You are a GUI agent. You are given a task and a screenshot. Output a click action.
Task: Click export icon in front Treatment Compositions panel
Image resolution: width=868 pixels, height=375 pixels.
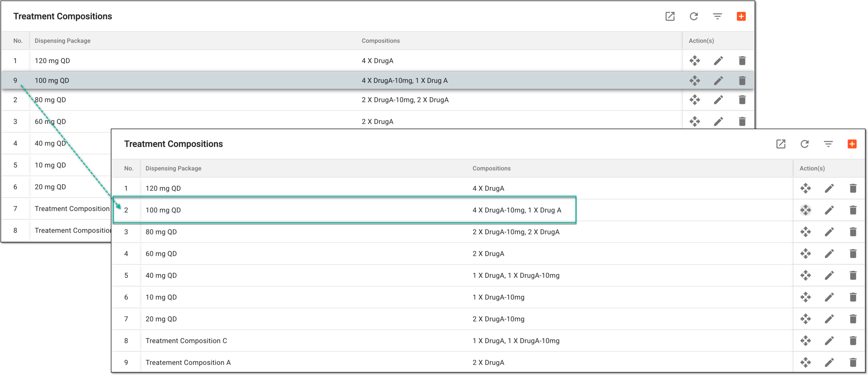(781, 144)
